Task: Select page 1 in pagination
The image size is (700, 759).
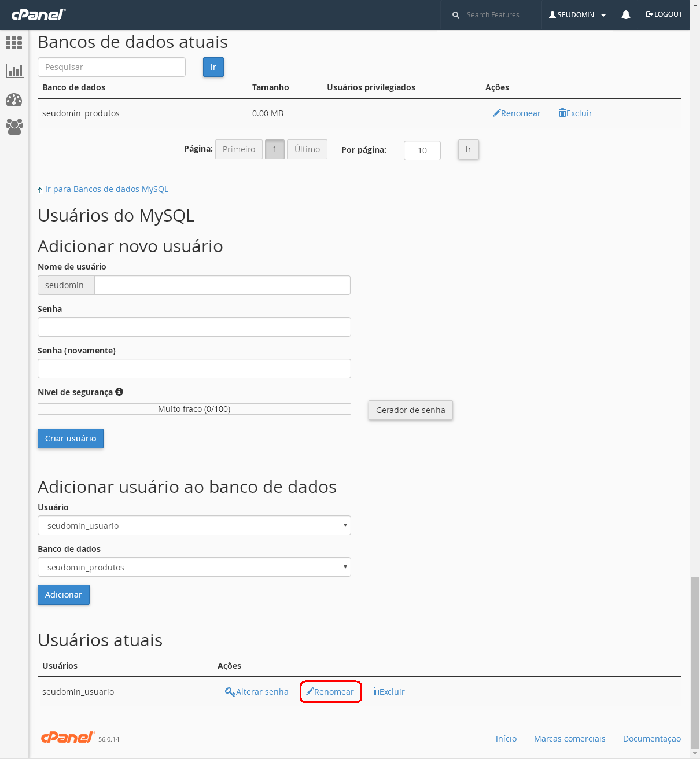Action: [275, 149]
